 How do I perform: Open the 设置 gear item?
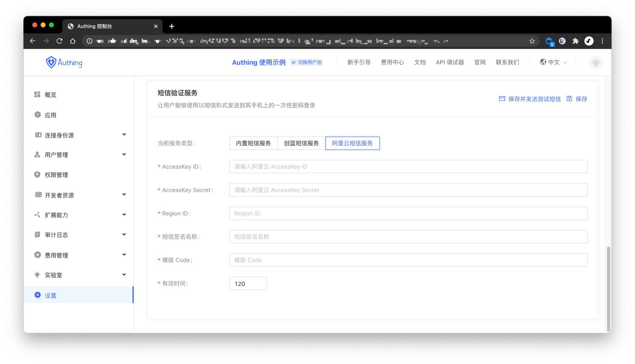click(50, 295)
